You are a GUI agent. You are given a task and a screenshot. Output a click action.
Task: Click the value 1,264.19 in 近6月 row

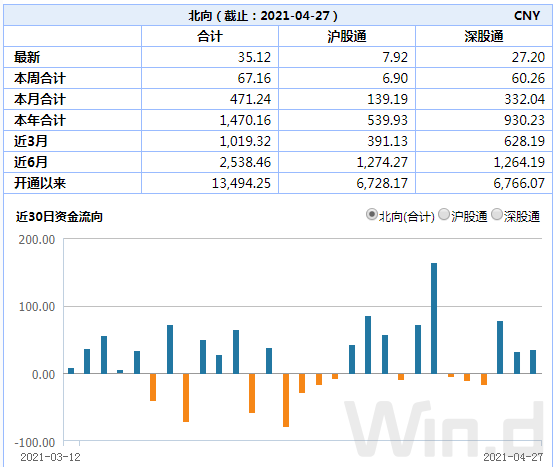519,162
